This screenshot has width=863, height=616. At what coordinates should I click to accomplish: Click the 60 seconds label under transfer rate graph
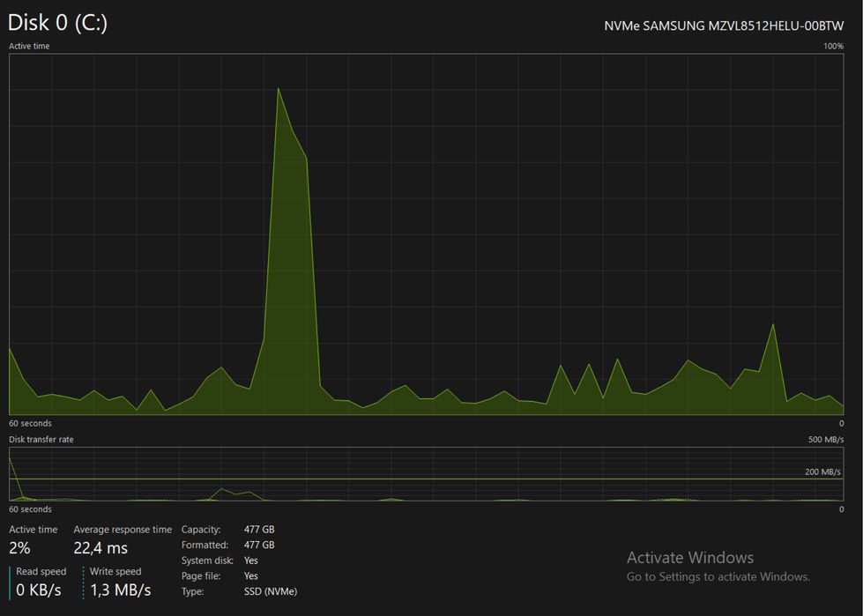[x=30, y=509]
